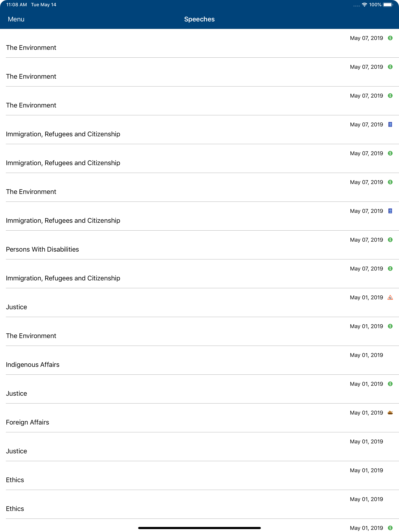Click green dollar icon on Persons With Disabilities row
Image resolution: width=399 pixels, height=532 pixels.
[x=390, y=240]
